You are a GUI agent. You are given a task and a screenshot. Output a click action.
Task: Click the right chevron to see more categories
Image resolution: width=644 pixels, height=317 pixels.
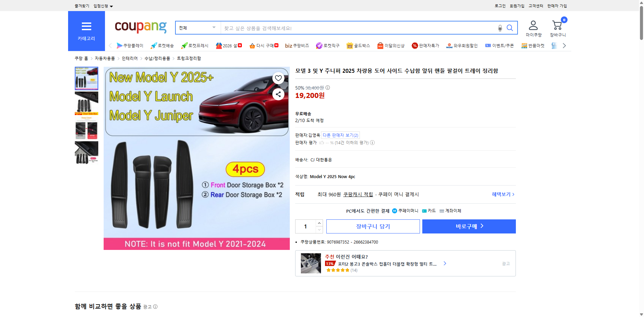(x=564, y=45)
